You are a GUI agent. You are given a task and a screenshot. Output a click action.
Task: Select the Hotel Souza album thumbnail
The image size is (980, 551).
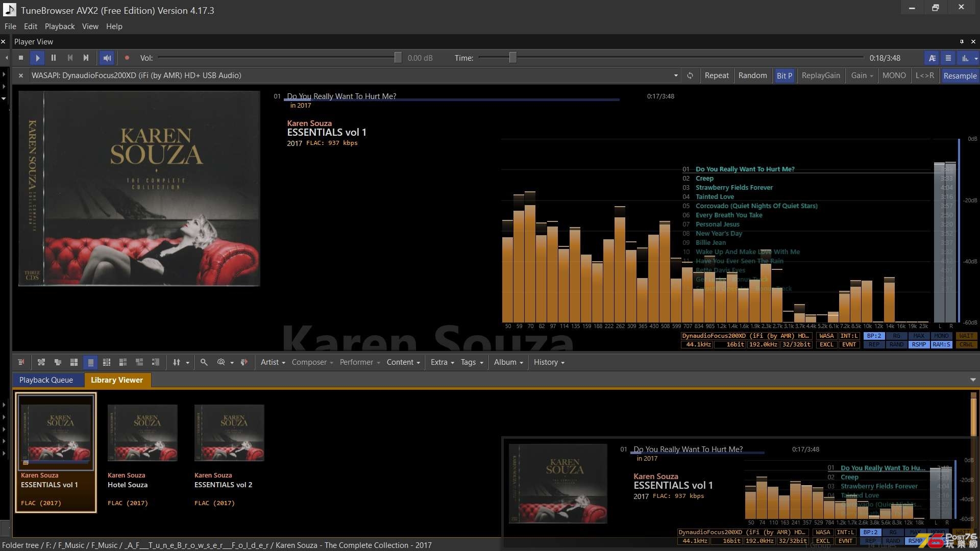coord(142,433)
